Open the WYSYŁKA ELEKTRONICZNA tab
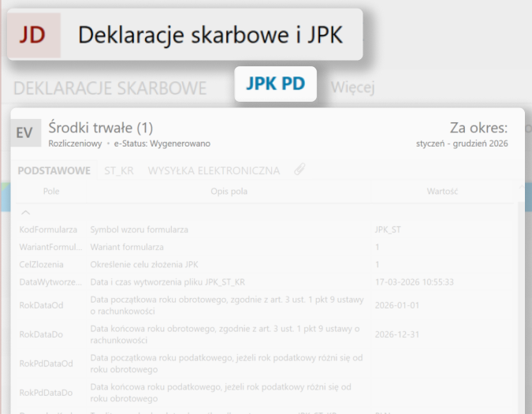This screenshot has width=532, height=414. click(214, 170)
